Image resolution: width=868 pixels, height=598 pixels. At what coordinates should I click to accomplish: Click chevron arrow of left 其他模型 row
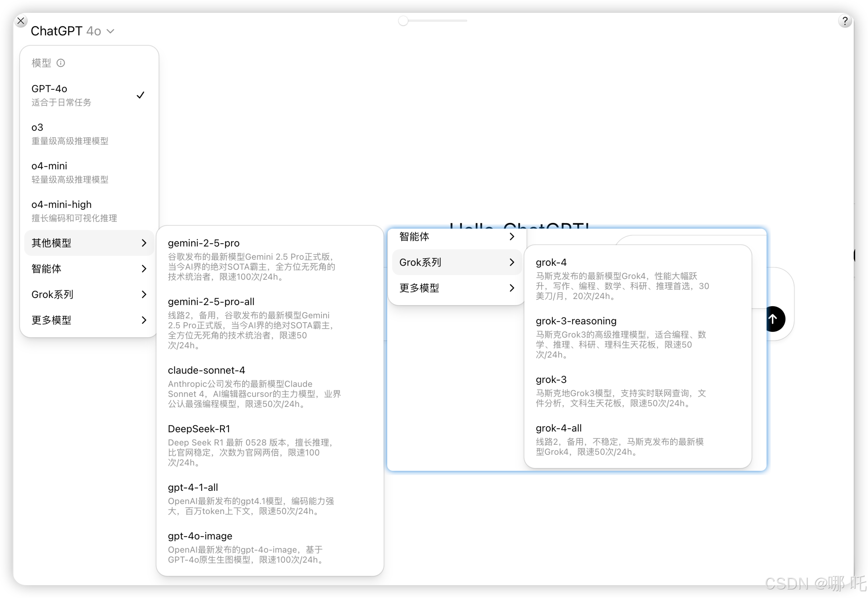[x=144, y=243]
